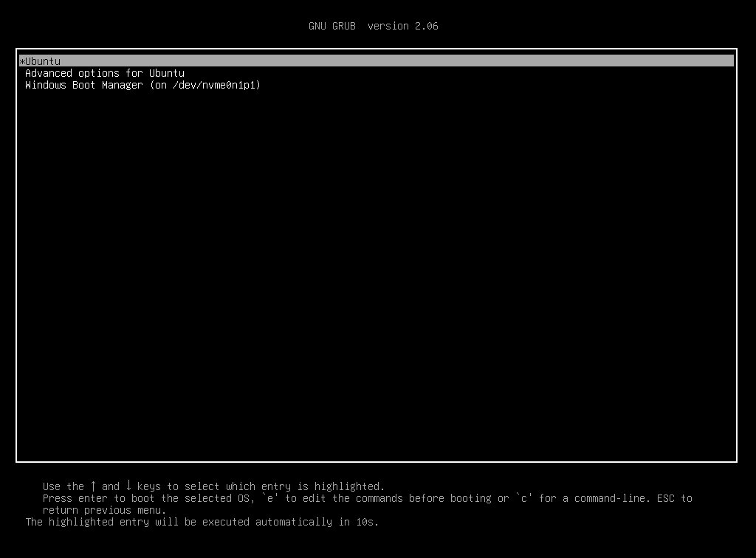The height and width of the screenshot is (558, 756).
Task: Click the version 2.06 label
Action: click(402, 26)
